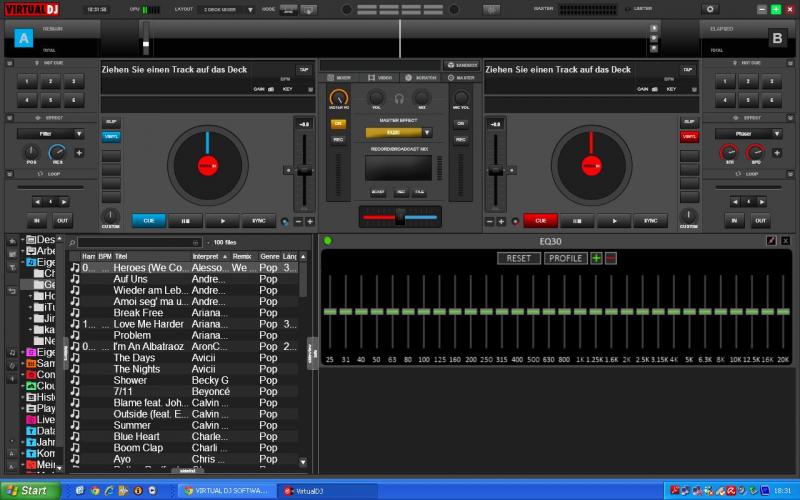
Task: Click the headphones icon in the mixer
Action: click(x=400, y=98)
